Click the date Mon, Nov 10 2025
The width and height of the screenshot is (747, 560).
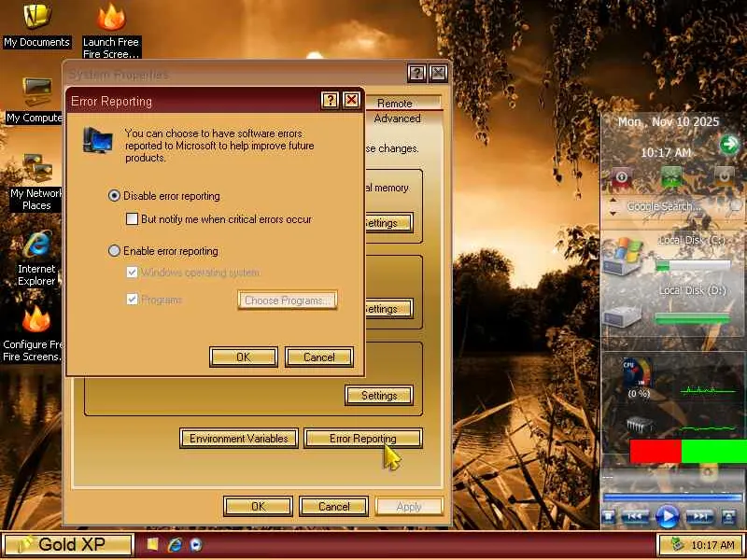click(668, 122)
